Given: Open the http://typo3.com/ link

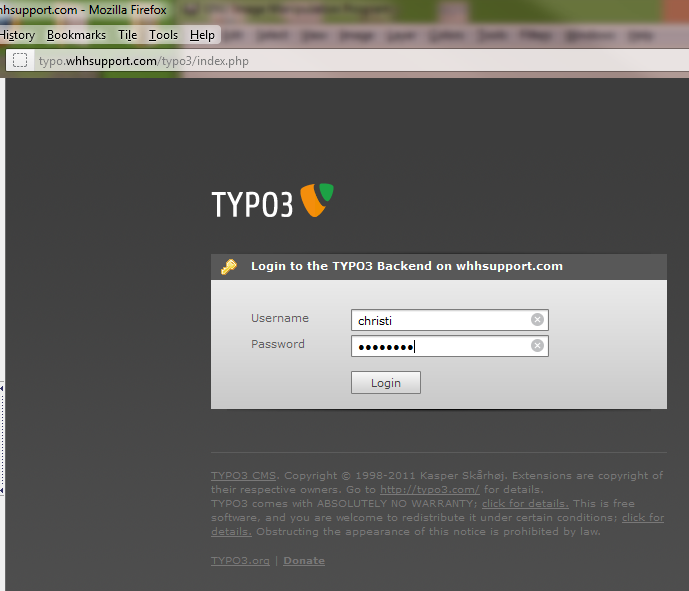Looking at the screenshot, I should pyautogui.click(x=429, y=490).
